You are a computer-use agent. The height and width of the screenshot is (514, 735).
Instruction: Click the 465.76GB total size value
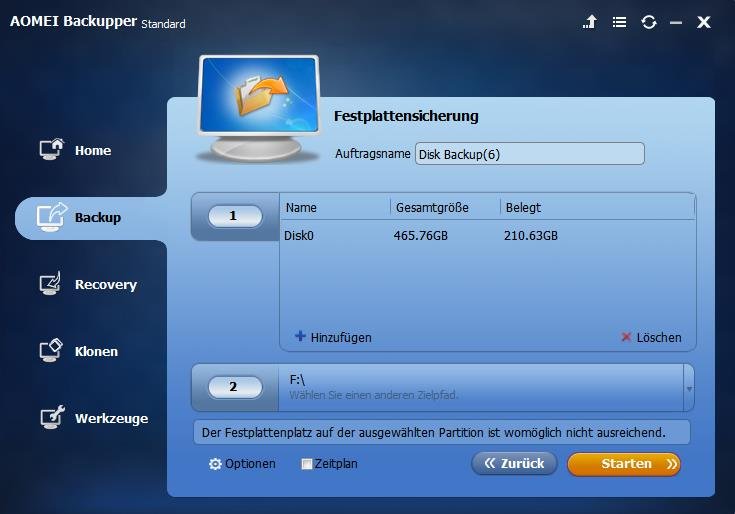pyautogui.click(x=420, y=236)
